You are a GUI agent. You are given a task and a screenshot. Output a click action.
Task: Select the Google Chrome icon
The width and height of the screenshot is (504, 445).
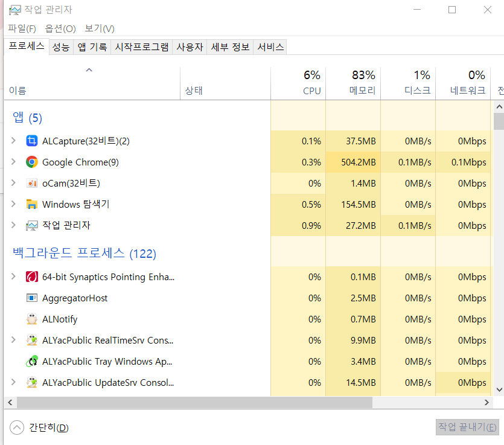[x=31, y=162]
